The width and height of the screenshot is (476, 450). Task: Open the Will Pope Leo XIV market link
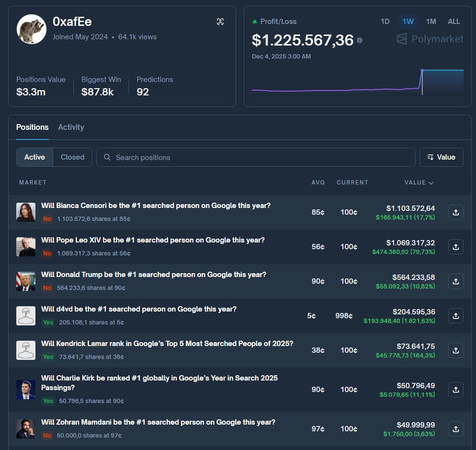(x=153, y=240)
